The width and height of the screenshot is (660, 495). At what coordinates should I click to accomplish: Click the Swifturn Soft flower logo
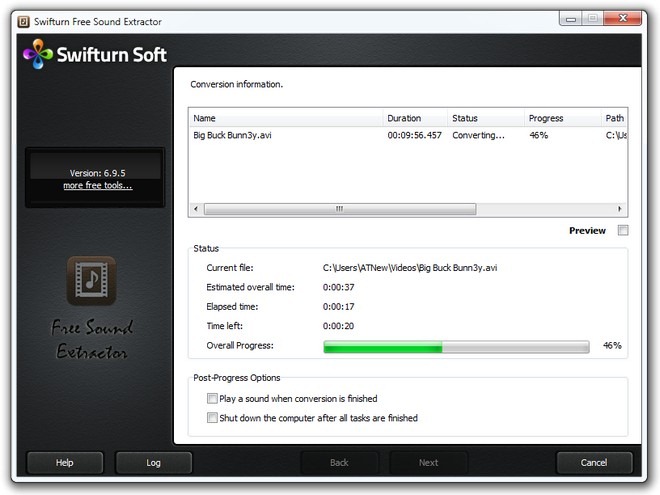pyautogui.click(x=38, y=54)
